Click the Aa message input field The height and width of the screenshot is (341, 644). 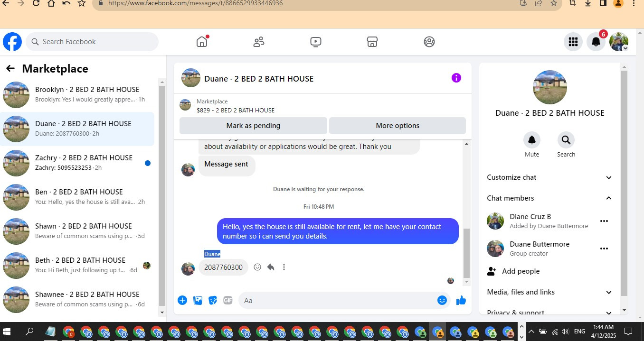(x=337, y=300)
